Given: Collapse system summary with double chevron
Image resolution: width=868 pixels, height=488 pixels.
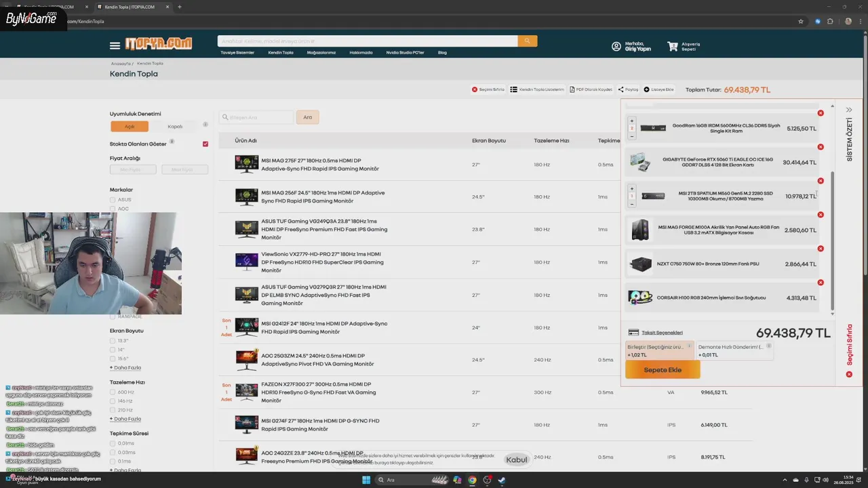Looking at the screenshot, I should point(849,110).
